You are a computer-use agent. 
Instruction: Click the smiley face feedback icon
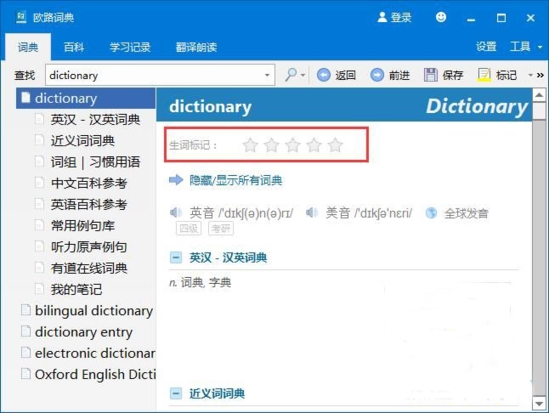(441, 17)
